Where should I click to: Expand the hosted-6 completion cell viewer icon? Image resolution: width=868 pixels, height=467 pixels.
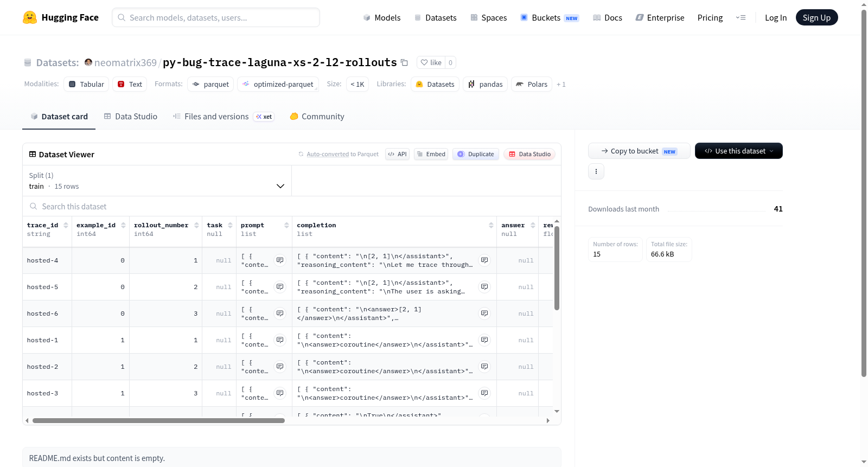484,314
